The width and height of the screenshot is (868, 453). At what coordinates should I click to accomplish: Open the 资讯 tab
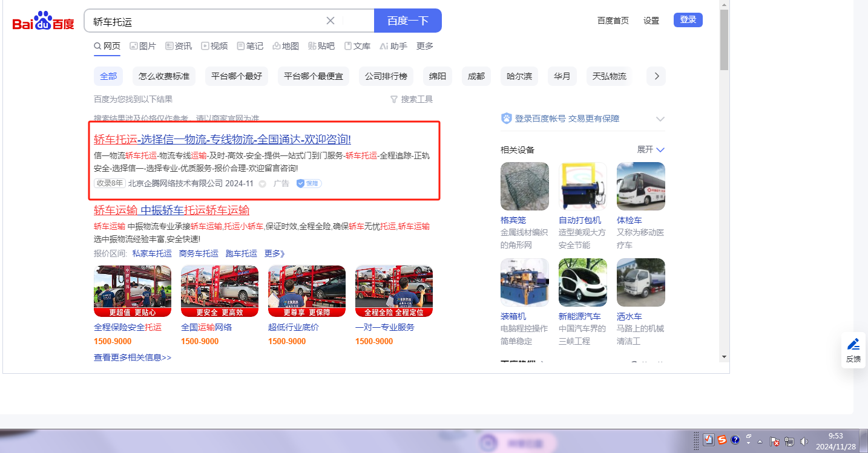tap(179, 46)
